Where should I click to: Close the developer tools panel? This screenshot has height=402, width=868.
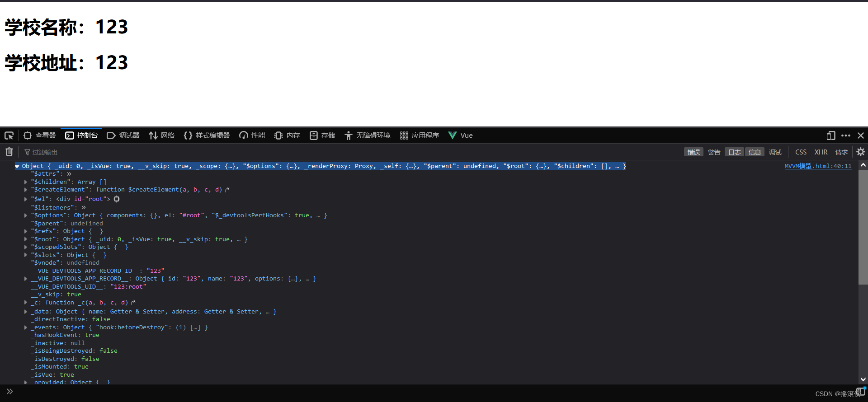861,136
